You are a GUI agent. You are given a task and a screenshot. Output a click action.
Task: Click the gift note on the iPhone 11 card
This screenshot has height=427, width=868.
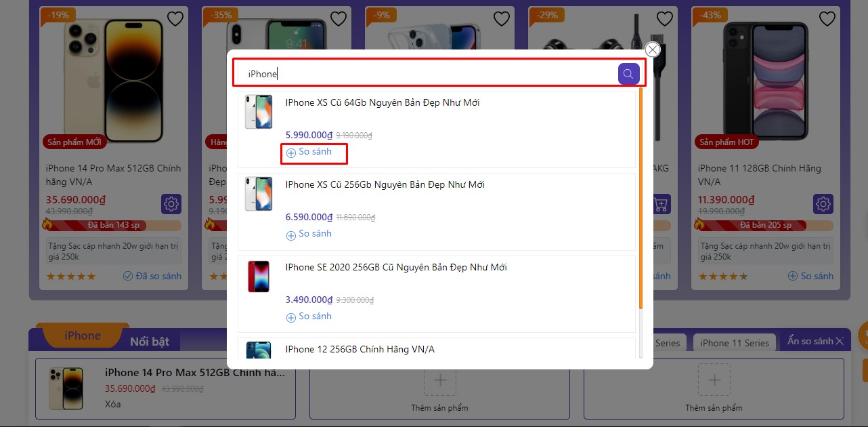coord(765,251)
